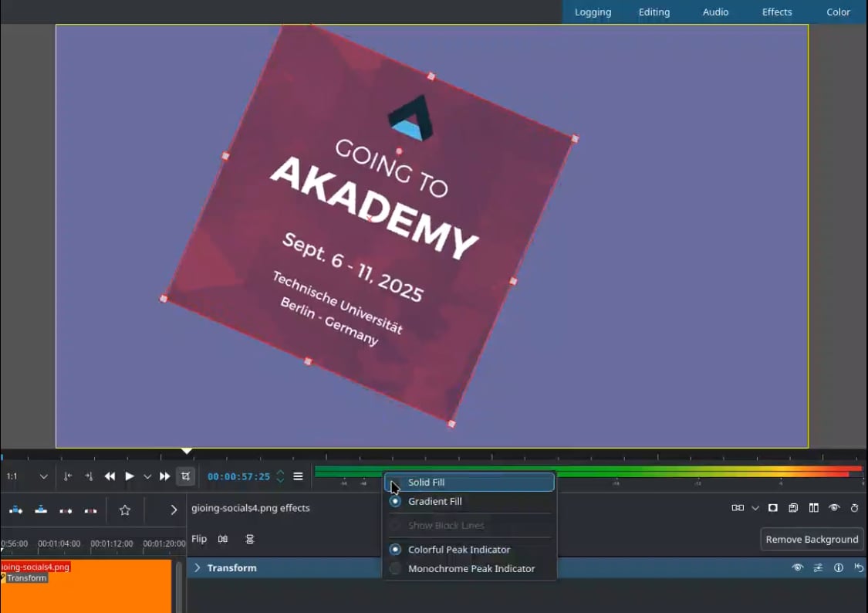Click the Play button in monitor

[130, 476]
